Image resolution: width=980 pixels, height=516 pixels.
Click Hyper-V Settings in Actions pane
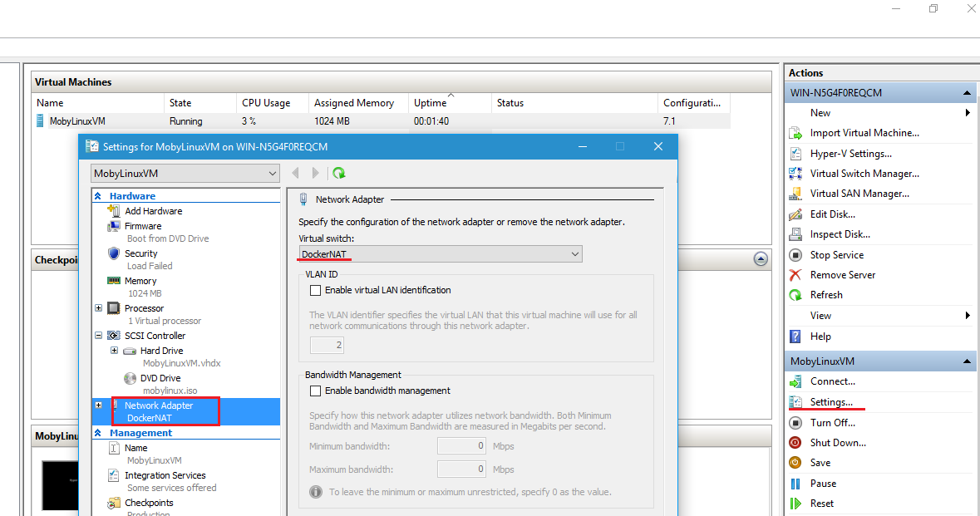[x=850, y=154]
